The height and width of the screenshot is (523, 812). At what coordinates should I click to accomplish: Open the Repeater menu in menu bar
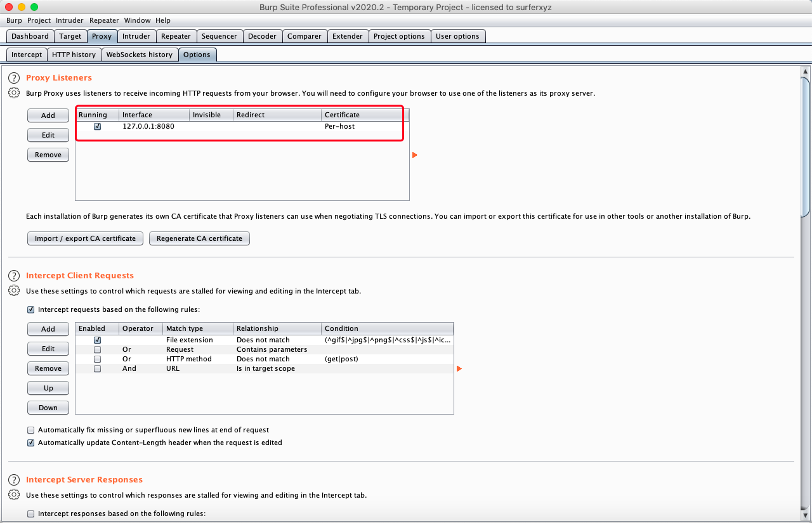[104, 20]
